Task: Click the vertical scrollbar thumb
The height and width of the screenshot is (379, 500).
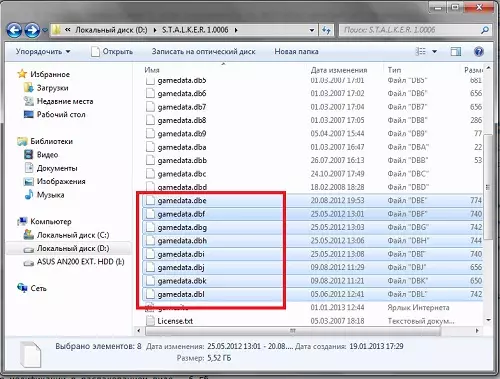Action: [x=488, y=187]
